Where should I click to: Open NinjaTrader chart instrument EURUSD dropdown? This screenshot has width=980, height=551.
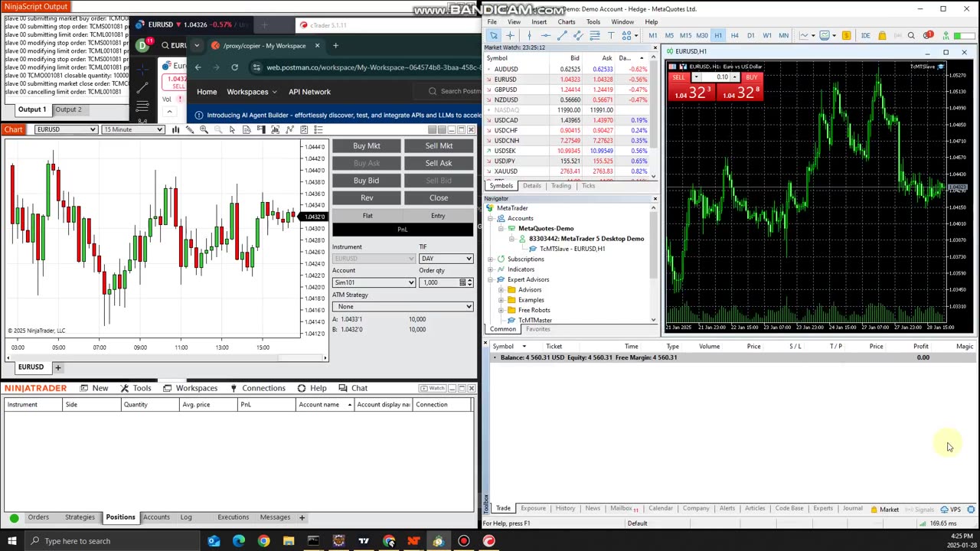(x=66, y=129)
